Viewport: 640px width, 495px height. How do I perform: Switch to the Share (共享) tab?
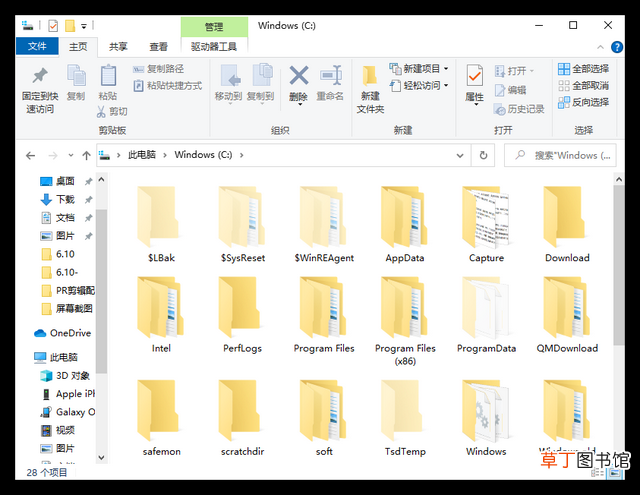118,47
